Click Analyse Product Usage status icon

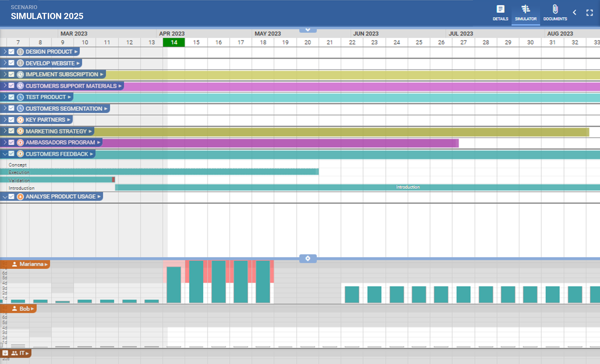(20, 197)
